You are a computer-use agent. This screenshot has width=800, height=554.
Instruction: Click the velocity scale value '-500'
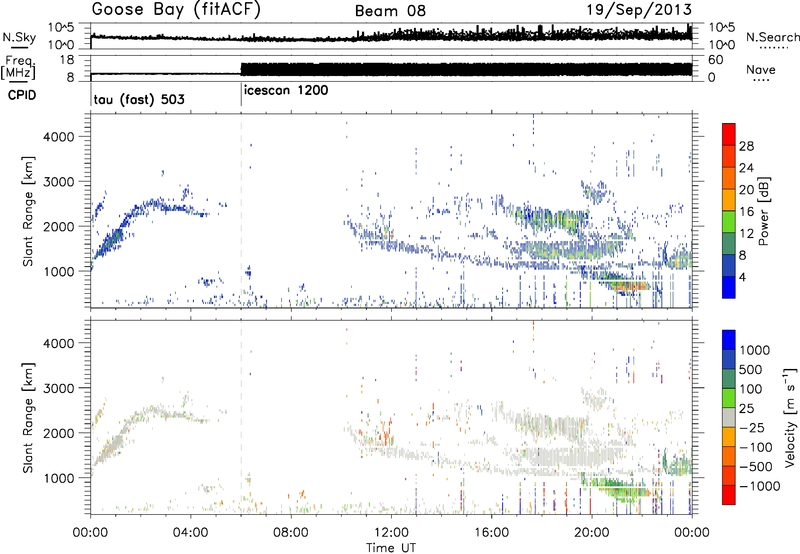click(756, 466)
